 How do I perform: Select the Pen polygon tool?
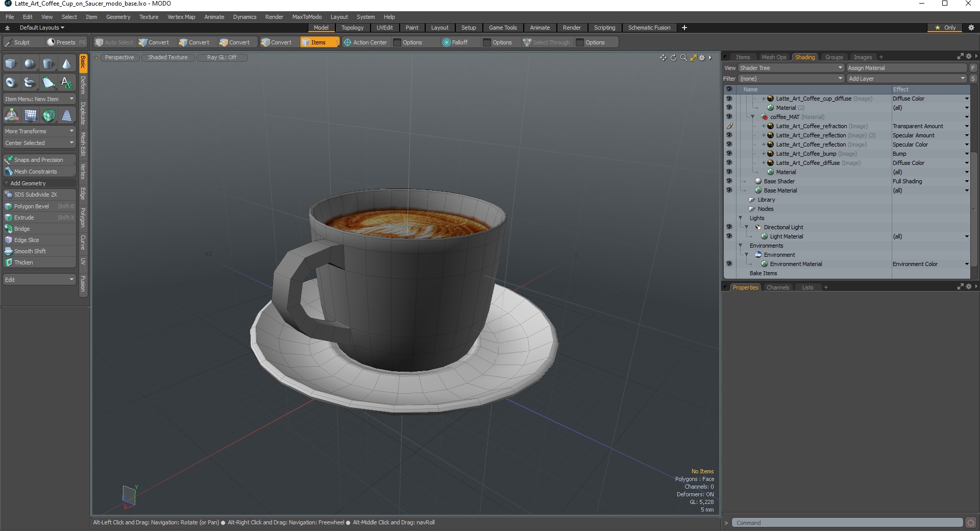click(48, 82)
